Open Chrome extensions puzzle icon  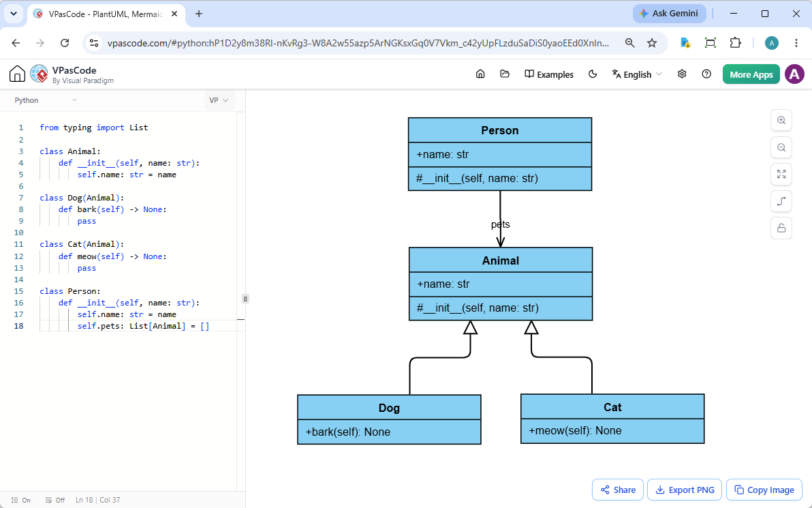pos(735,43)
